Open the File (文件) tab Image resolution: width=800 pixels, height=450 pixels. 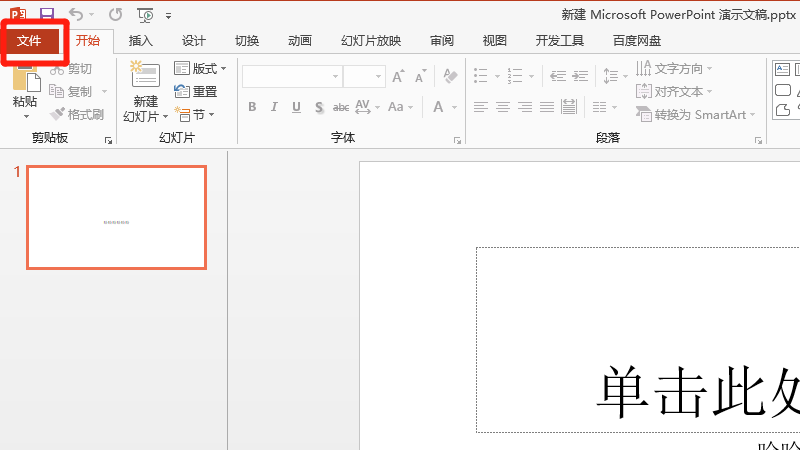click(x=29, y=41)
